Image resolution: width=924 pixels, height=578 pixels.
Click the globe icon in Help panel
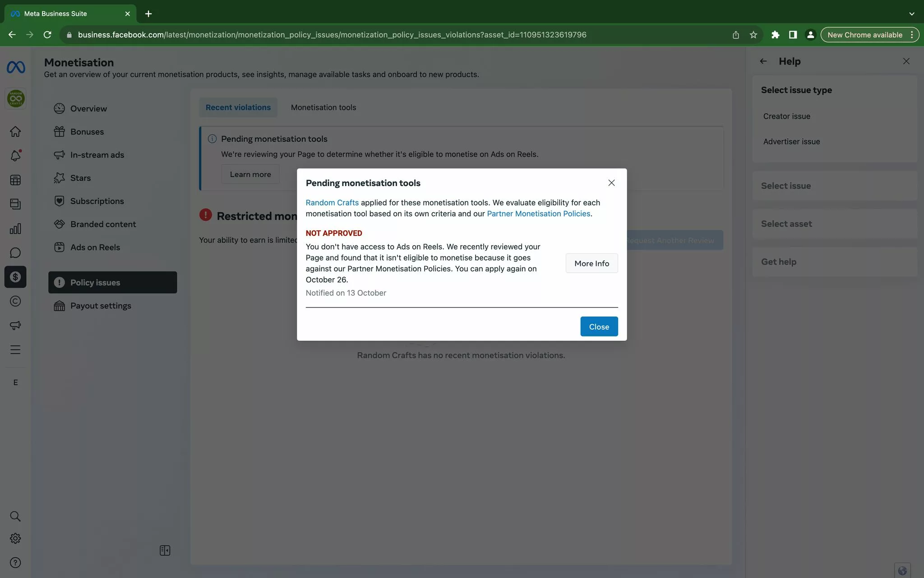point(902,570)
